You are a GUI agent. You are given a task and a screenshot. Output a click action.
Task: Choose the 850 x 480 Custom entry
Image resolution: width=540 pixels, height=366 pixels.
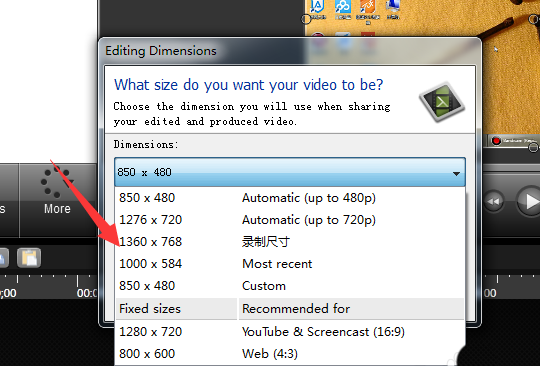click(x=290, y=286)
